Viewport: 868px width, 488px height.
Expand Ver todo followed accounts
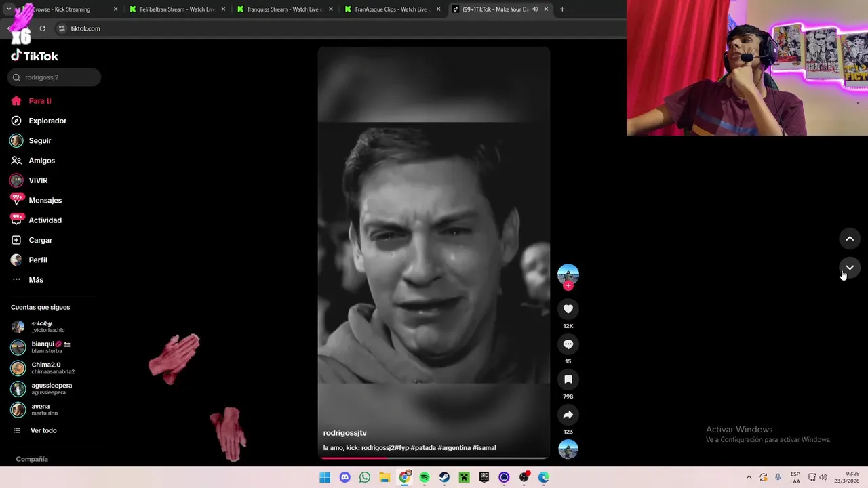[x=35, y=430]
